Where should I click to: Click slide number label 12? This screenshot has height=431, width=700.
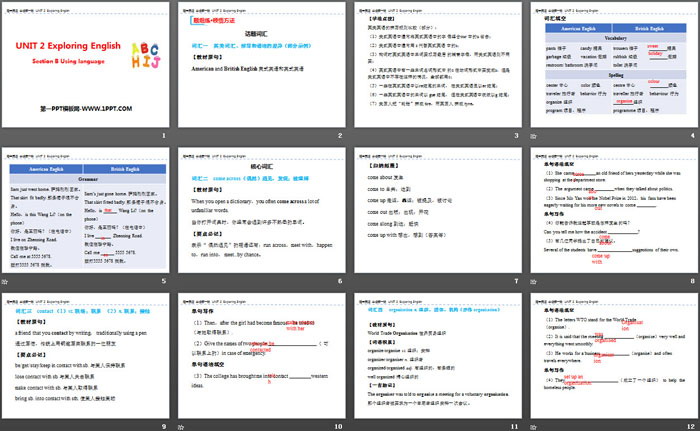(x=691, y=427)
